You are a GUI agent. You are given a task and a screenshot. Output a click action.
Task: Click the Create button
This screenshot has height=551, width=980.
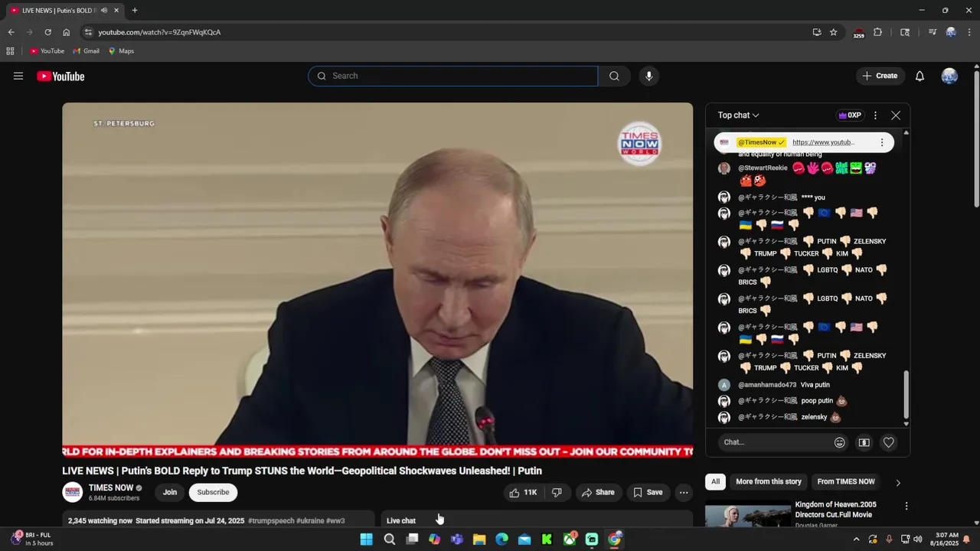coord(880,76)
